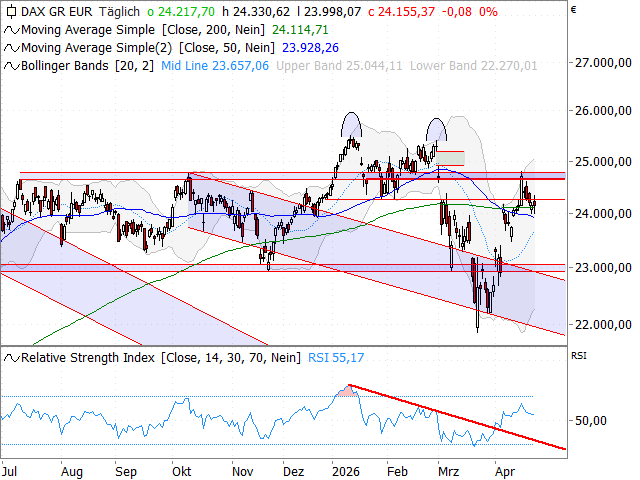Click the line icon before Moving Average Simple(2)
The image size is (640, 480).
pos(11,47)
